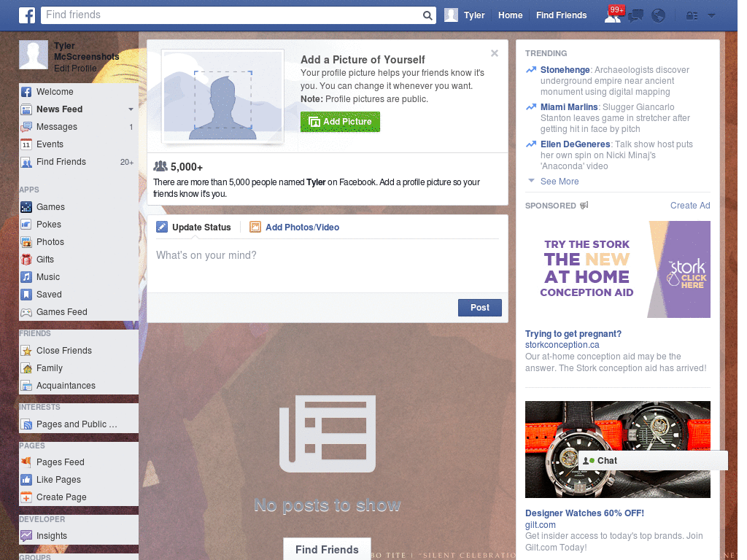Open the Stonehenge trending topic

(565, 70)
